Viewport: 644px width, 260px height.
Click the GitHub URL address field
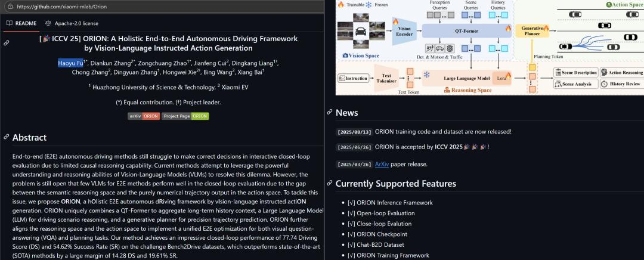165,7
